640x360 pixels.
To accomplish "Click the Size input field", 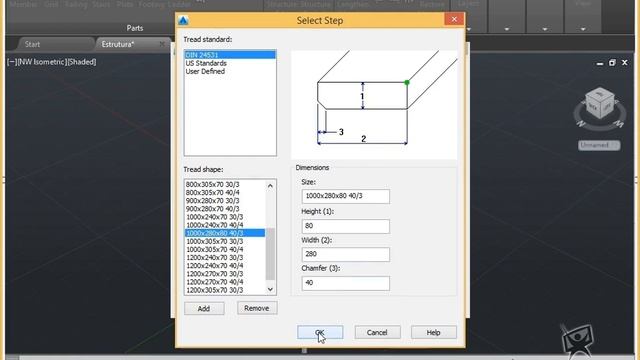I will point(345,196).
